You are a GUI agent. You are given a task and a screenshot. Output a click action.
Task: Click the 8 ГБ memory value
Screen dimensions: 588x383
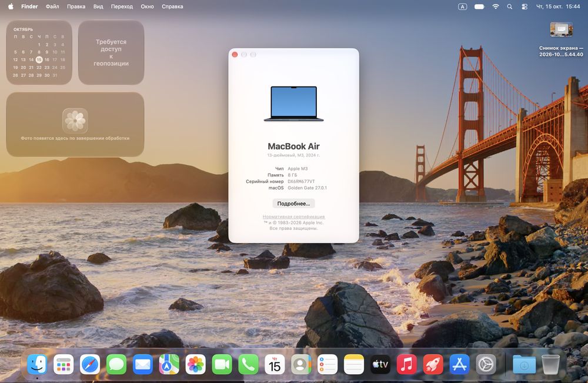tap(292, 175)
